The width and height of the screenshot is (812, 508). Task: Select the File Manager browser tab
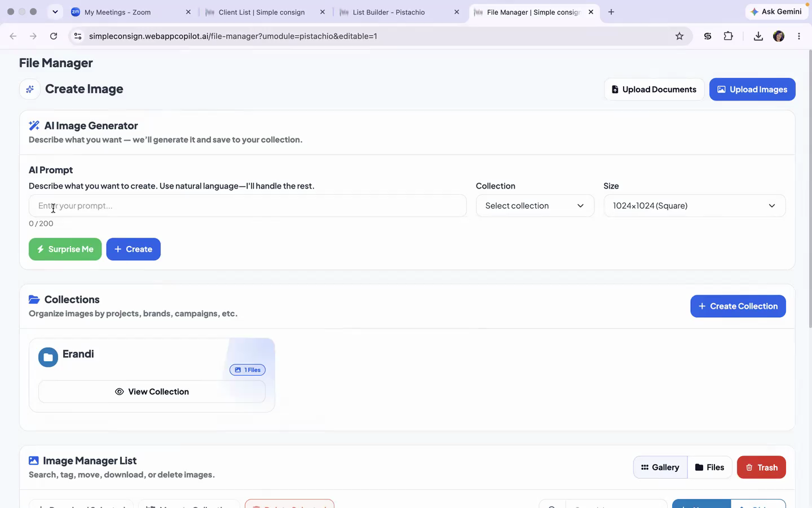click(533, 12)
